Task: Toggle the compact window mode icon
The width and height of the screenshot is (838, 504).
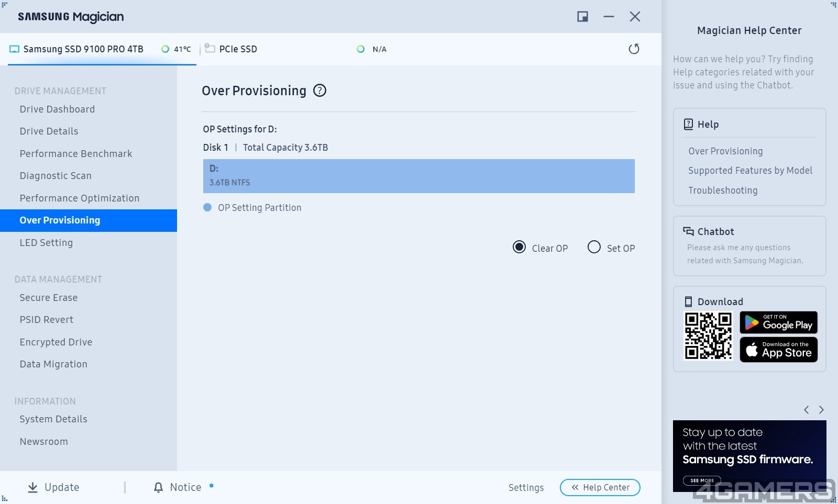Action: pyautogui.click(x=582, y=17)
